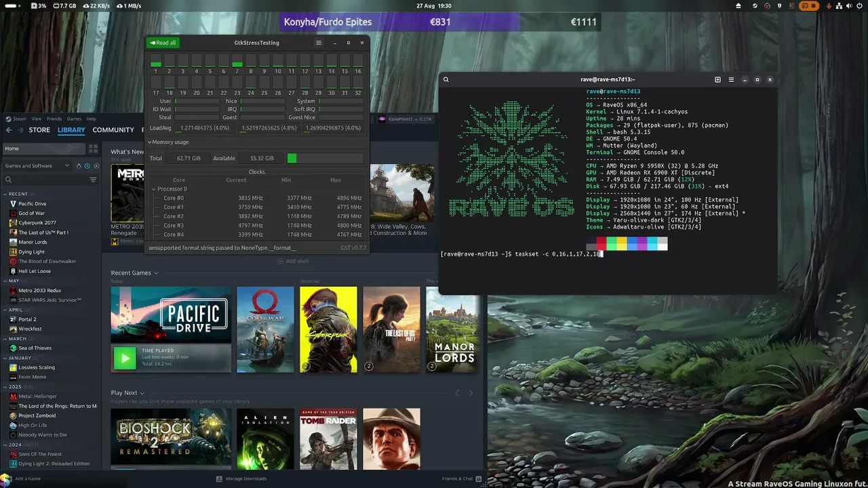
Task: Click the orange screen recording indicator
Action: click(810, 5)
